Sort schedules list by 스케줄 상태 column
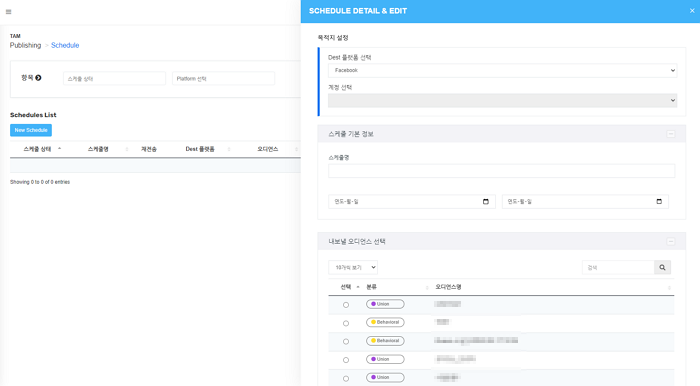 [x=42, y=149]
